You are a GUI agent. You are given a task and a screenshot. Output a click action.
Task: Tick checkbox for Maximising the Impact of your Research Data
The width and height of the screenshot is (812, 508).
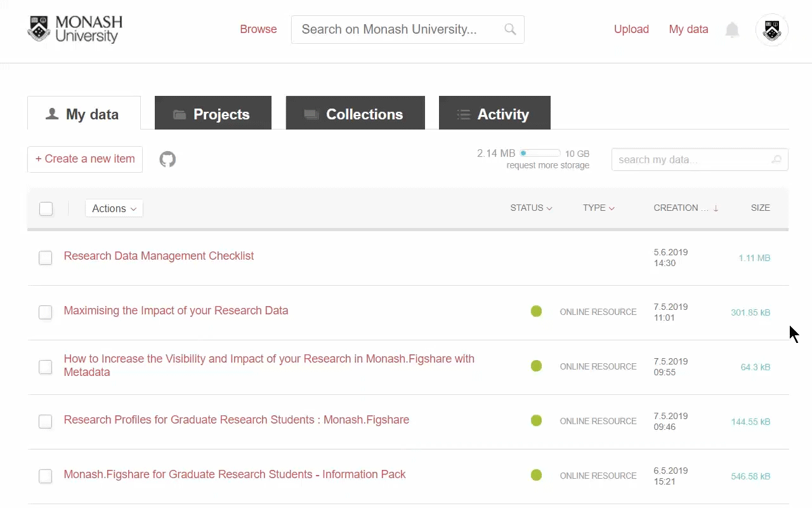point(46,312)
